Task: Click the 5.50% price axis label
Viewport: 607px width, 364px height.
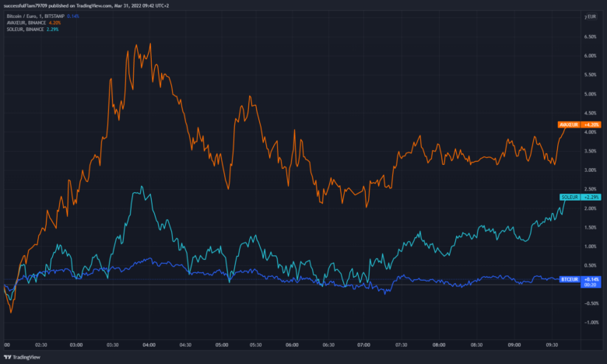Action: point(591,75)
